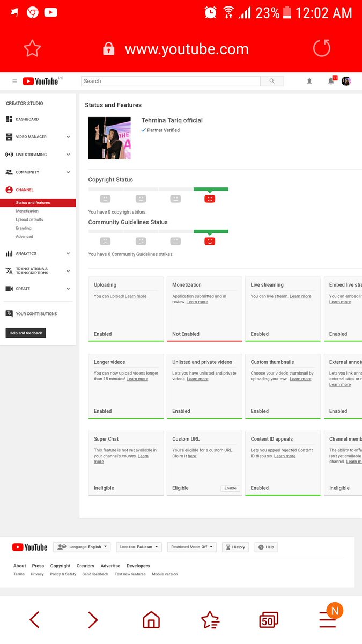Expand the Create chevron

[68, 289]
